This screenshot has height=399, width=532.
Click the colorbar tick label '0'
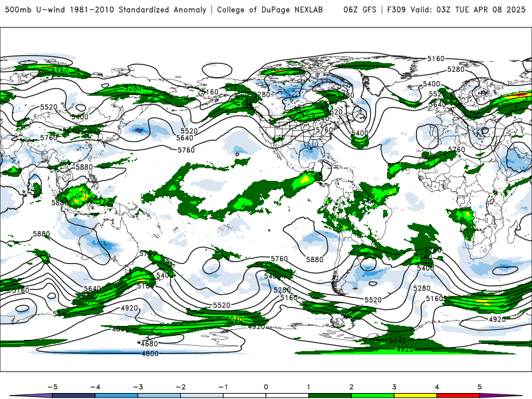265,387
